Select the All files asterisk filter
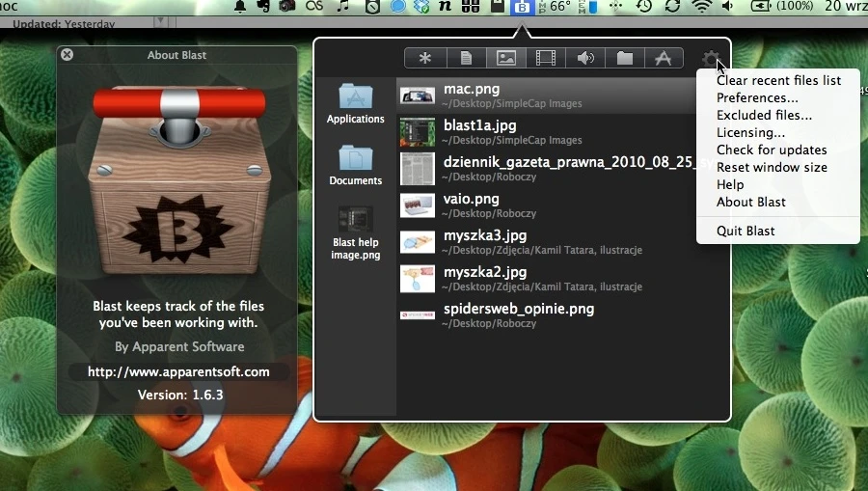Image resolution: width=868 pixels, height=491 pixels. [424, 58]
